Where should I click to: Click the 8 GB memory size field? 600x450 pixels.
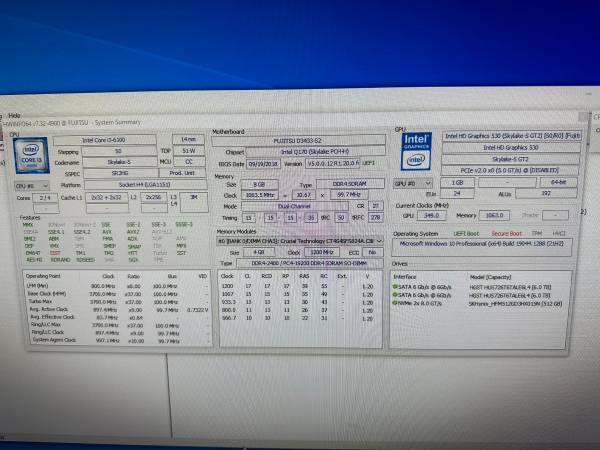coord(259,184)
